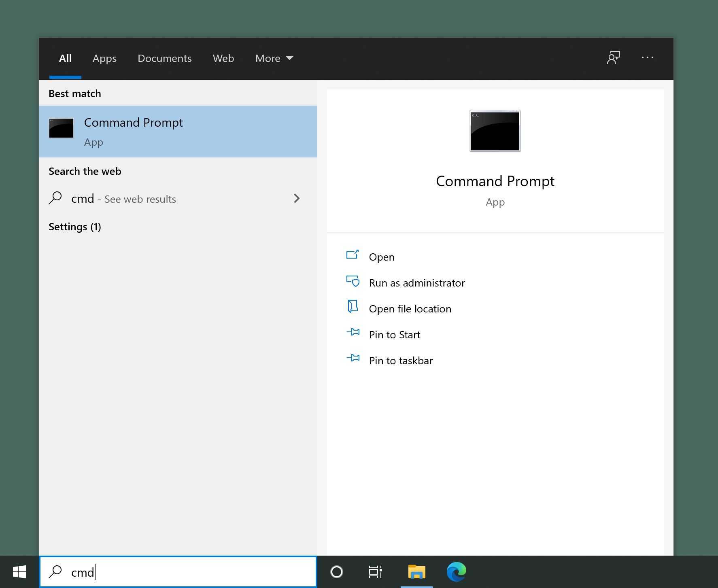Click the Task View taskbar button

pos(375,572)
